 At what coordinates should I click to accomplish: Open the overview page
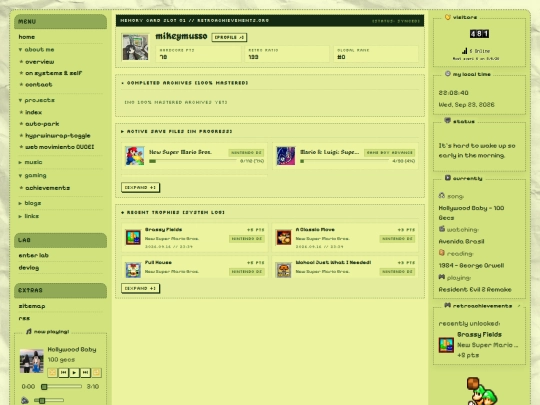pyautogui.click(x=39, y=62)
